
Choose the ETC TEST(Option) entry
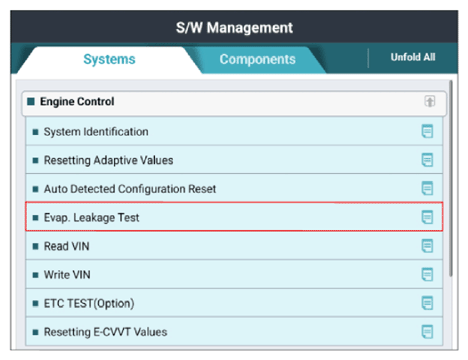(234, 303)
